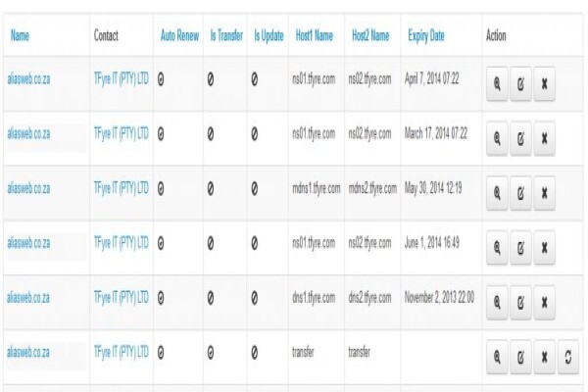The width and height of the screenshot is (588, 392).
Task: Click view magnifier for June 1, 2014 row
Action: pyautogui.click(x=497, y=248)
